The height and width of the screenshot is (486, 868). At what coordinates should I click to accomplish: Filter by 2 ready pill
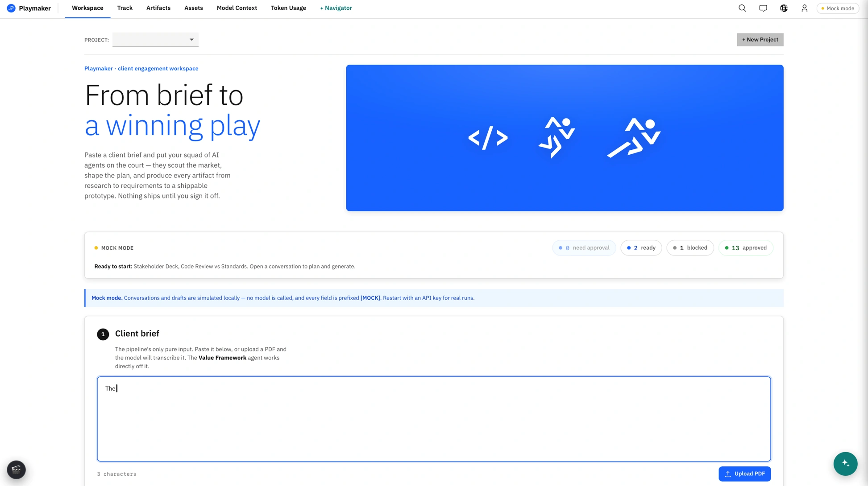(641, 248)
